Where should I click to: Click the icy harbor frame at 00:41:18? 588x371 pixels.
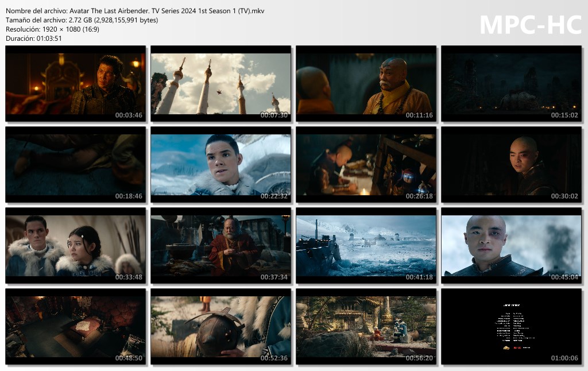coord(366,245)
